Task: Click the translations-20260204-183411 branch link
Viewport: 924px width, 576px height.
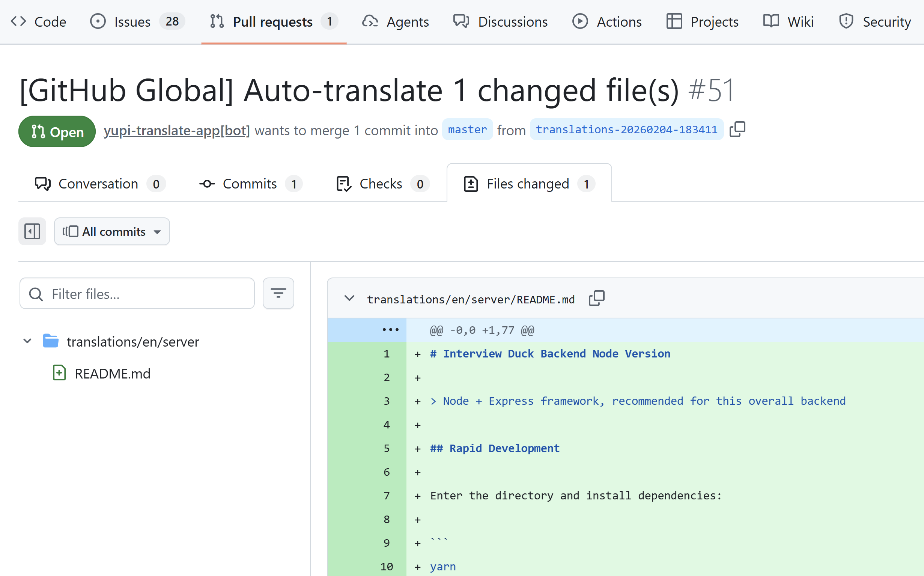Action: [x=626, y=130]
